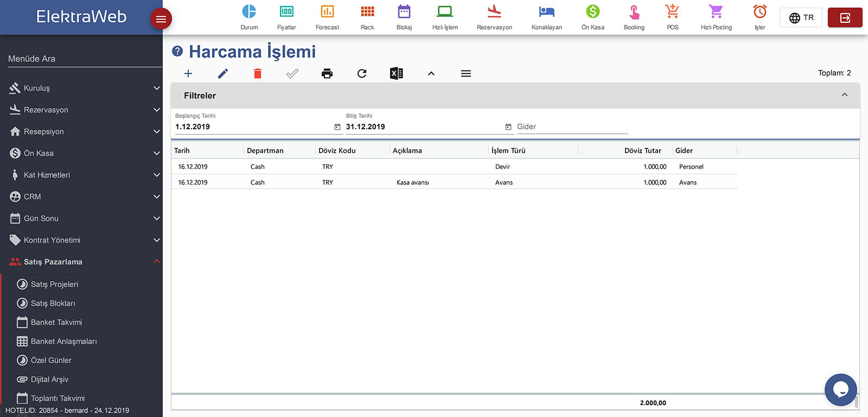Click the double checkmark approve icon
Image resolution: width=868 pixels, height=417 pixels.
292,73
